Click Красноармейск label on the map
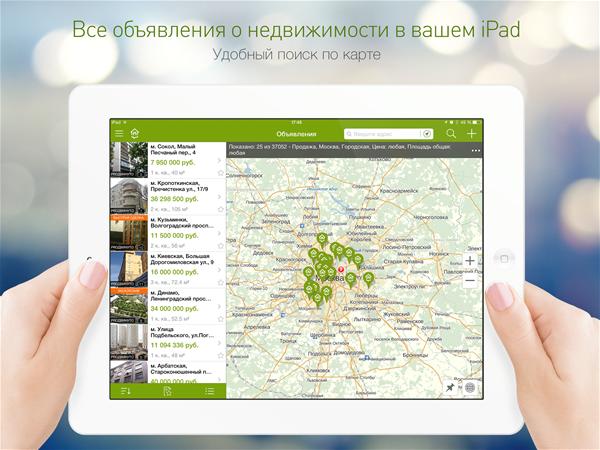Viewport: 600px width, 450px height. [x=398, y=191]
